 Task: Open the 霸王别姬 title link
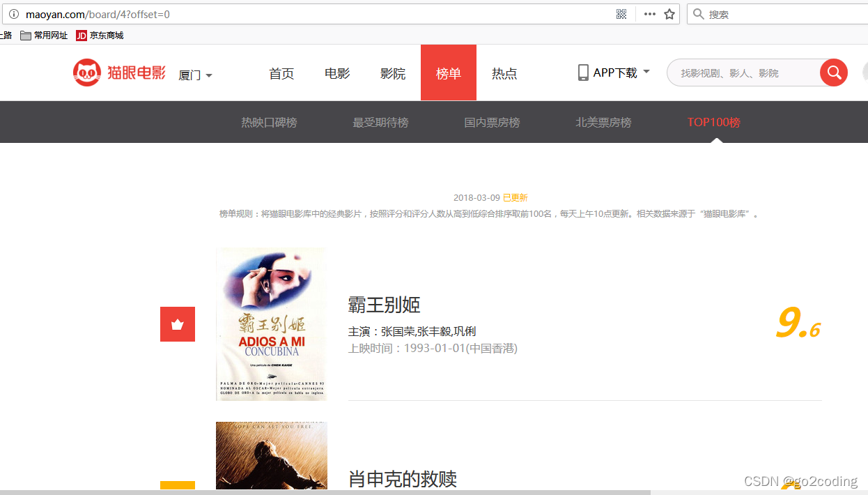coord(384,305)
